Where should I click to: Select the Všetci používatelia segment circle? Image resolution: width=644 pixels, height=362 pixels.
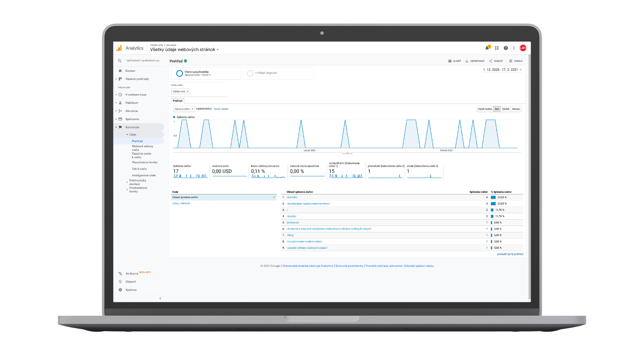pos(179,73)
